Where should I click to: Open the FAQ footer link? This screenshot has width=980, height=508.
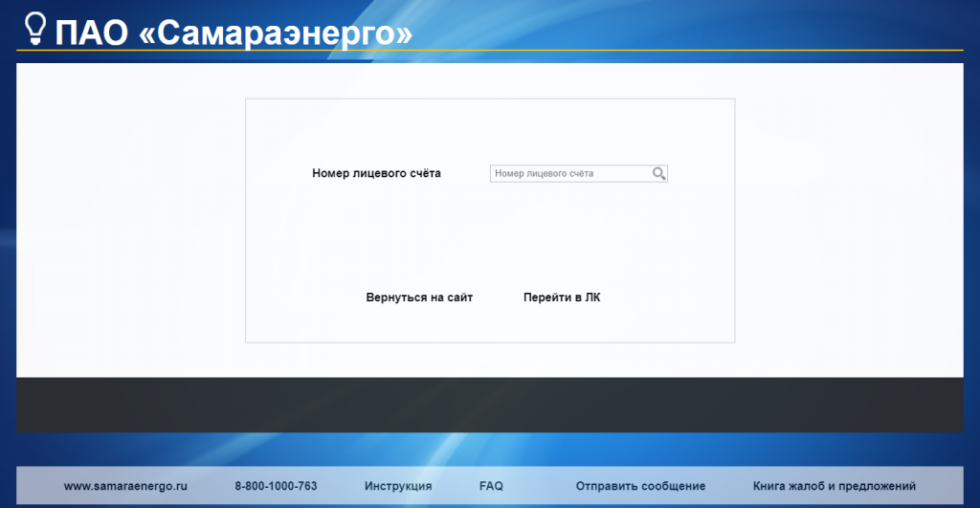pos(491,486)
